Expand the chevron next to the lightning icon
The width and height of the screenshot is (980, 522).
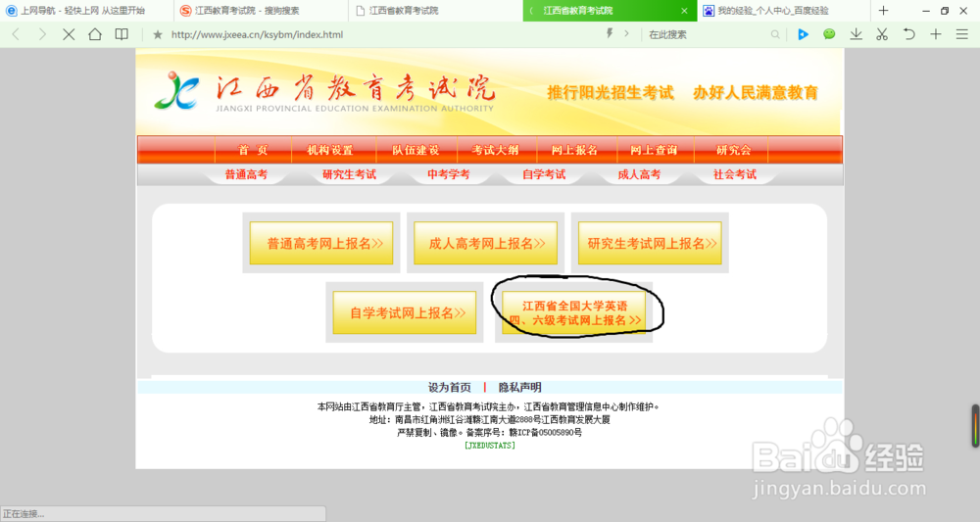tap(626, 33)
